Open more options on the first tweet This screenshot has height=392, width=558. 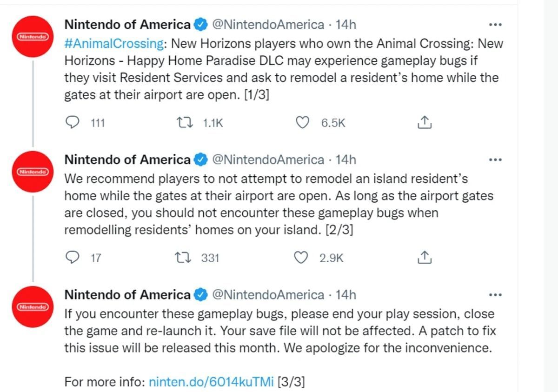[x=495, y=25]
